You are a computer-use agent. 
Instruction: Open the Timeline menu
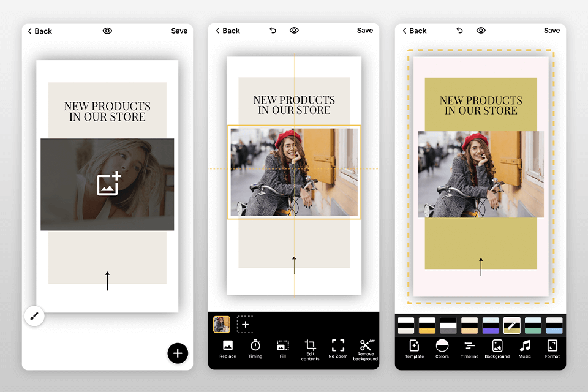point(470,349)
